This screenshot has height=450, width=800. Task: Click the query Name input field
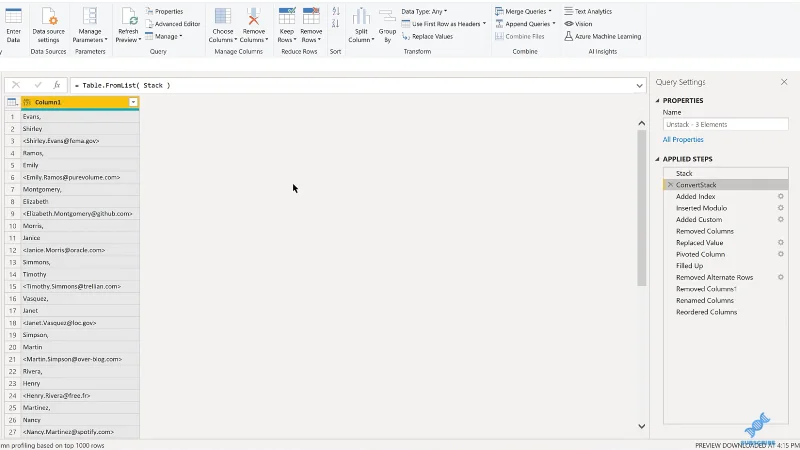pos(725,124)
